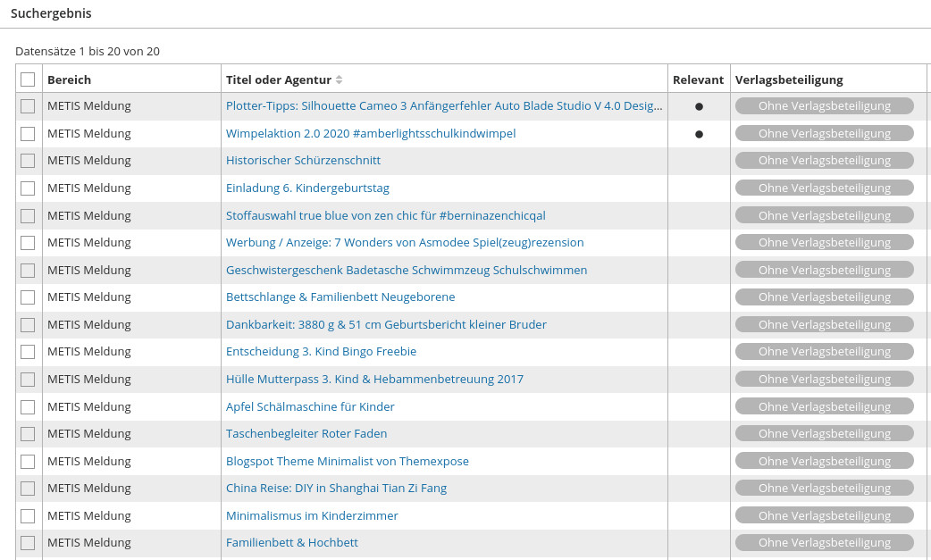Select the China Reise row checkbox
The height and width of the screenshot is (560, 931).
coord(28,489)
